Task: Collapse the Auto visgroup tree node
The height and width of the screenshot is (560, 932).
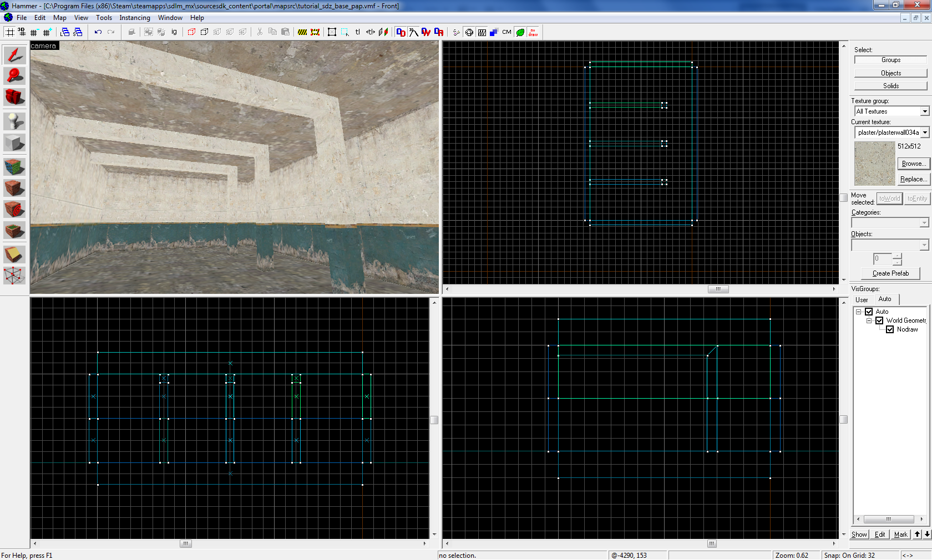Action: (x=858, y=312)
